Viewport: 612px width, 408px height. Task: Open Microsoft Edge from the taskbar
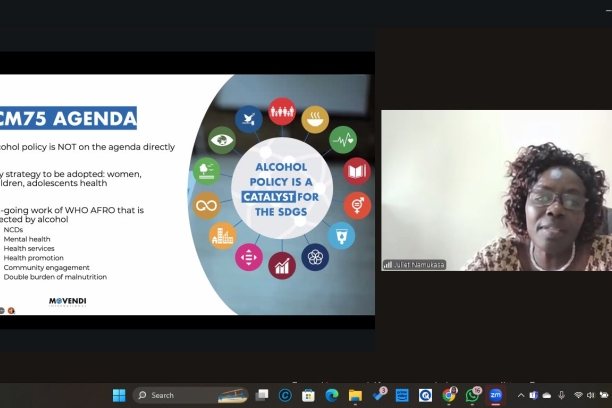(x=332, y=395)
